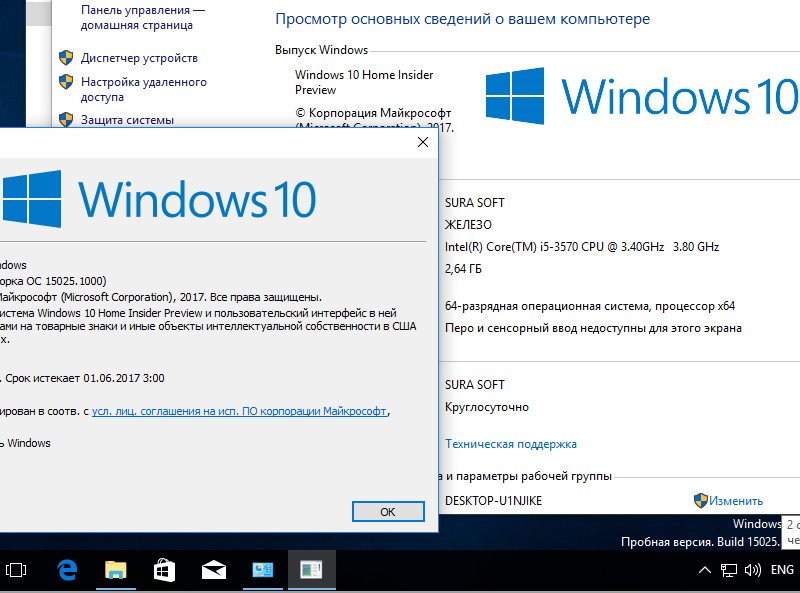The width and height of the screenshot is (800, 593).
Task: Open Защита системы in the sidebar
Action: point(127,120)
